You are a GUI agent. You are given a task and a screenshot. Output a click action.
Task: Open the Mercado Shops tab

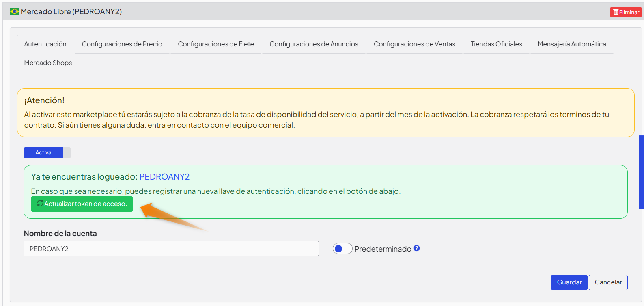tap(48, 63)
